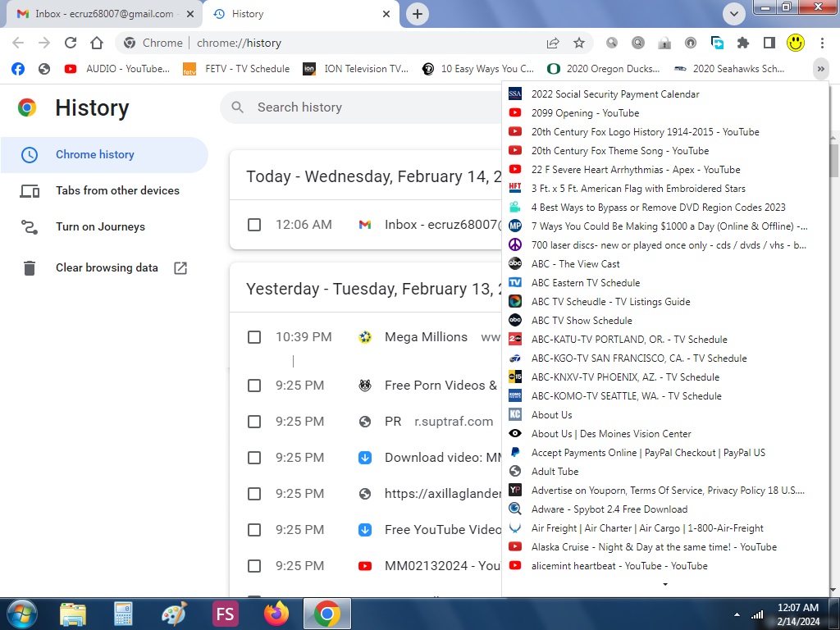The width and height of the screenshot is (840, 630).
Task: Open the taskbar clock showing 12:07 AM
Action: coord(798,614)
